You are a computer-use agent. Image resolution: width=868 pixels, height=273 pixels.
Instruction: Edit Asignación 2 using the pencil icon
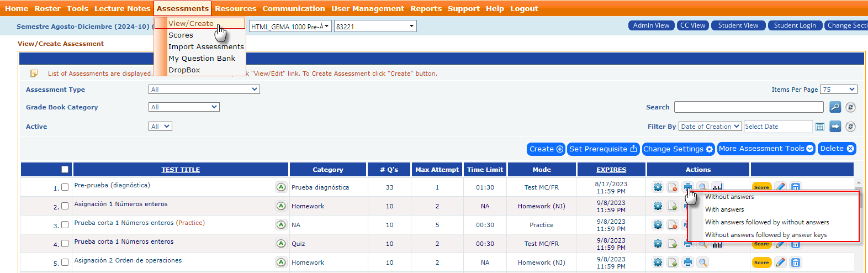pyautogui.click(x=780, y=262)
